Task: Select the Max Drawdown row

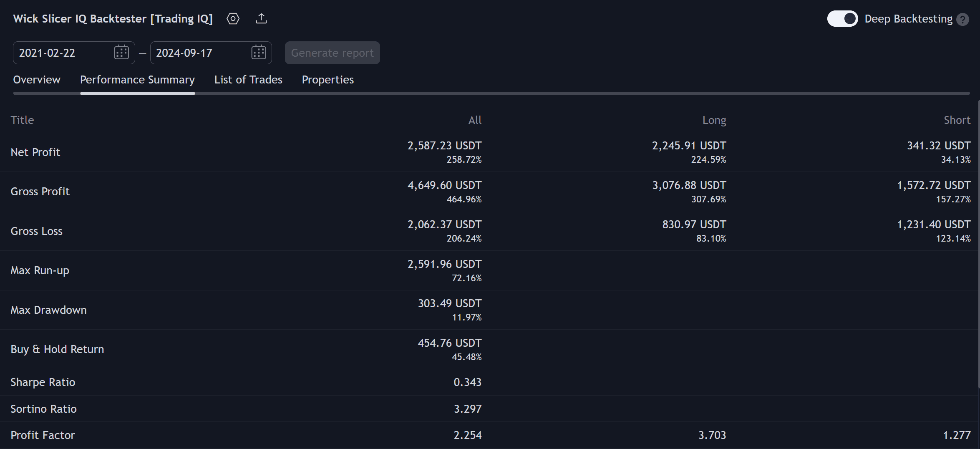Action: [490, 310]
